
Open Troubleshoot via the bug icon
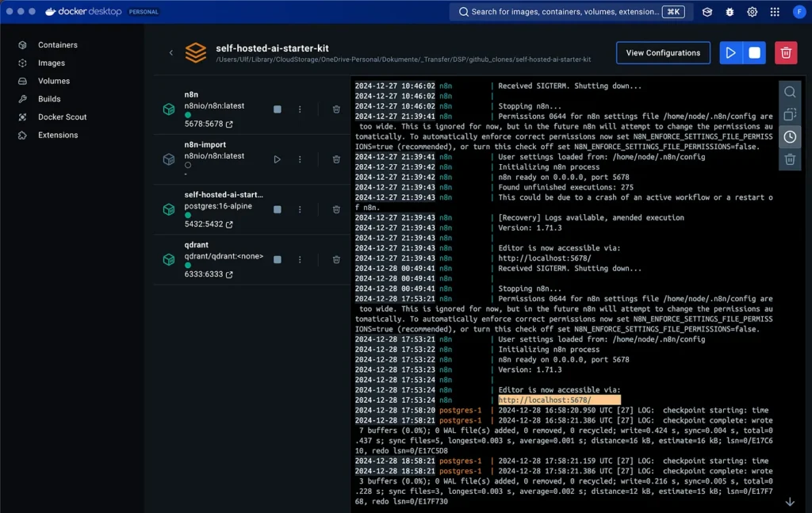tap(730, 12)
